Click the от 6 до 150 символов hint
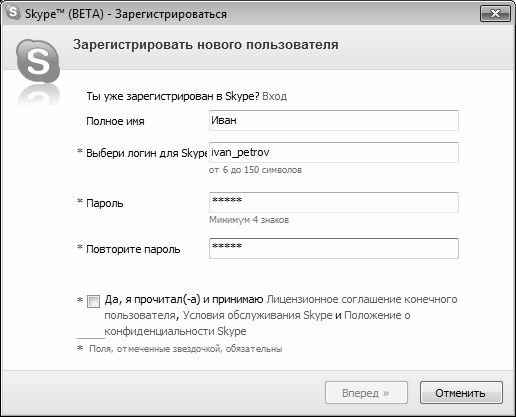The height and width of the screenshot is (417, 516). click(255, 170)
